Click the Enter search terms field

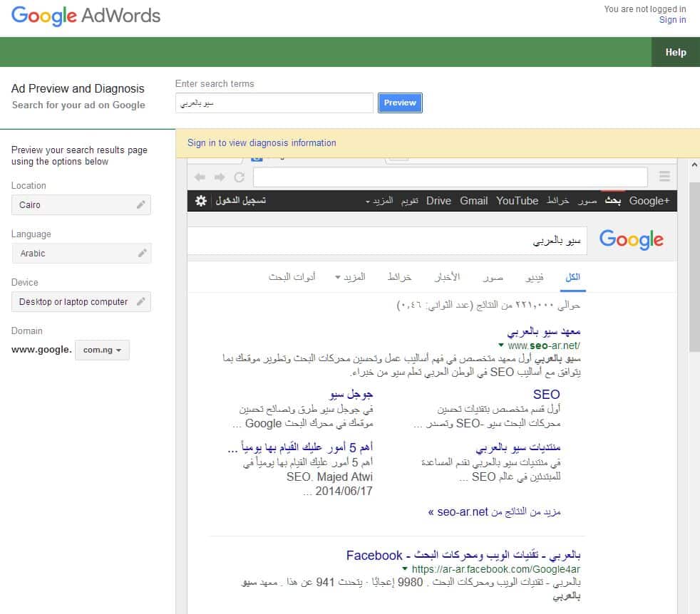(x=274, y=103)
